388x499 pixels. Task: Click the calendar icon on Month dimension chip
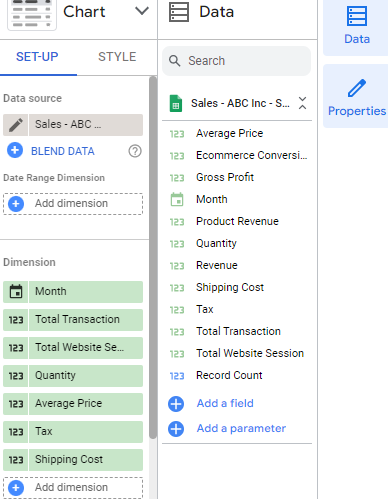tap(16, 292)
